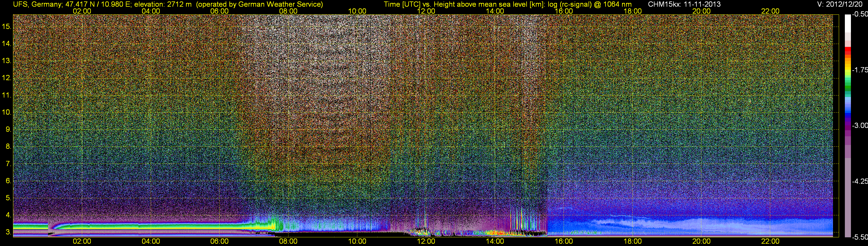
Task: Click the red band of the colorbar
Action: click(847, 51)
